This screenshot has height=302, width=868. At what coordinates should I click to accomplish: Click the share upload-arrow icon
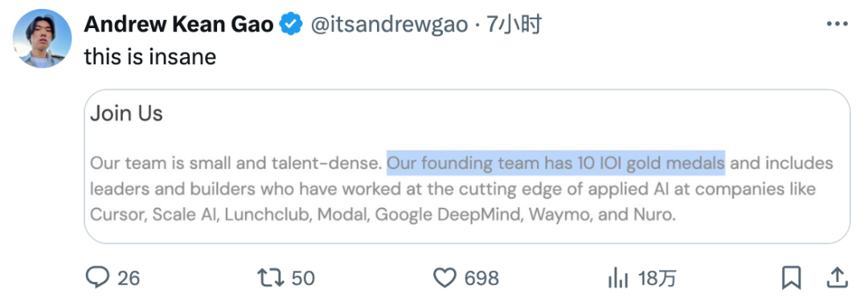click(x=838, y=278)
